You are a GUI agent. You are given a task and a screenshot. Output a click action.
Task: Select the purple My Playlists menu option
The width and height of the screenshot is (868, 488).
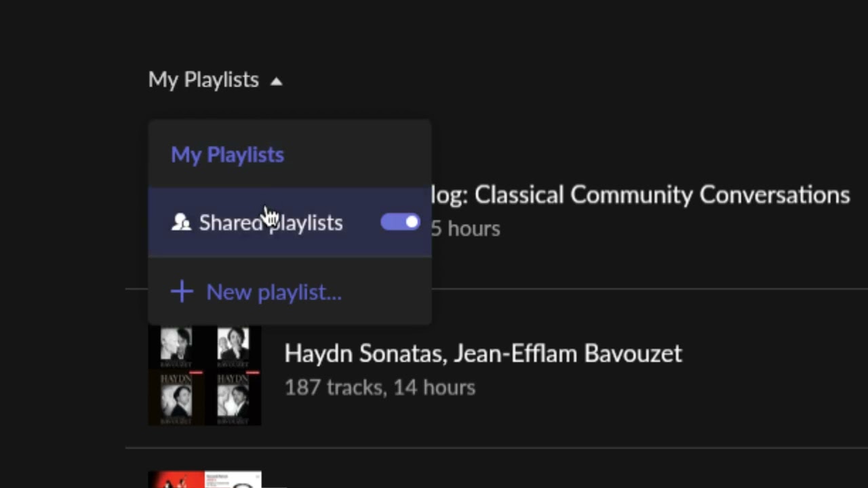click(x=227, y=155)
